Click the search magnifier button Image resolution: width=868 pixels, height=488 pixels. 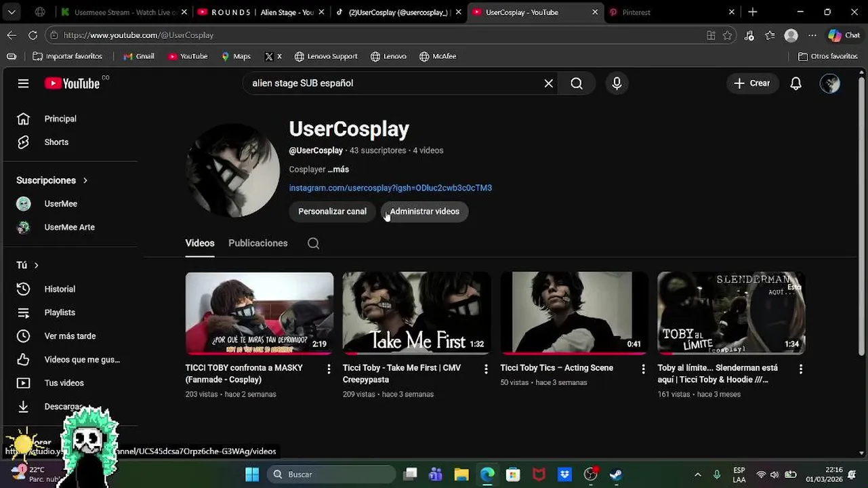pos(577,83)
